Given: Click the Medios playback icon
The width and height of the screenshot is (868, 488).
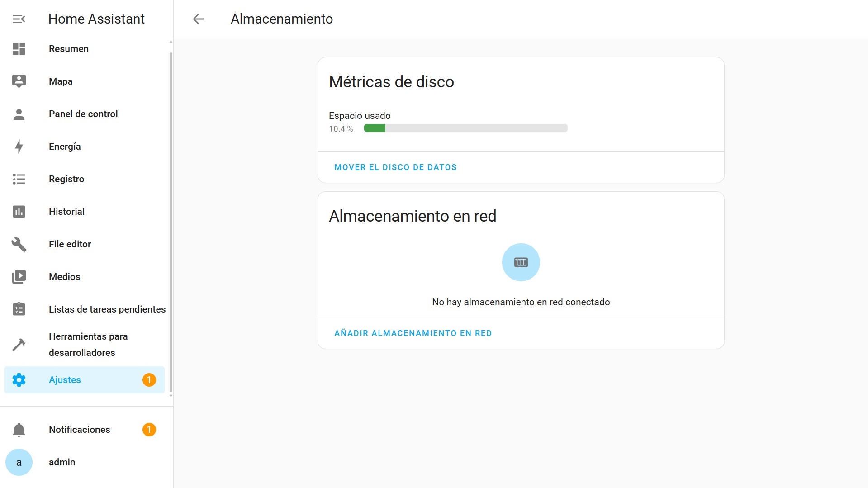Looking at the screenshot, I should 19,277.
